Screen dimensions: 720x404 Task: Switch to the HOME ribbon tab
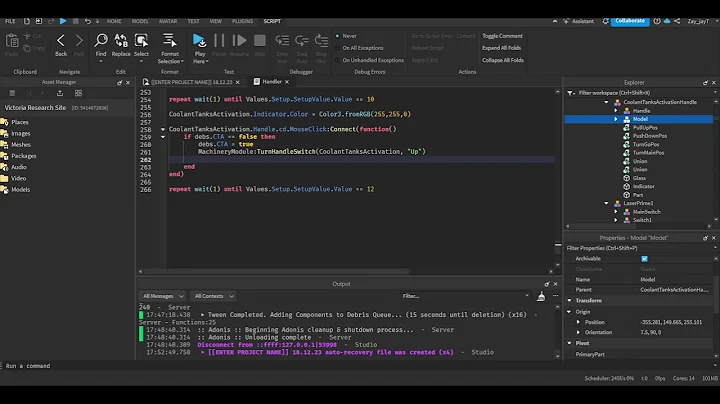[114, 21]
